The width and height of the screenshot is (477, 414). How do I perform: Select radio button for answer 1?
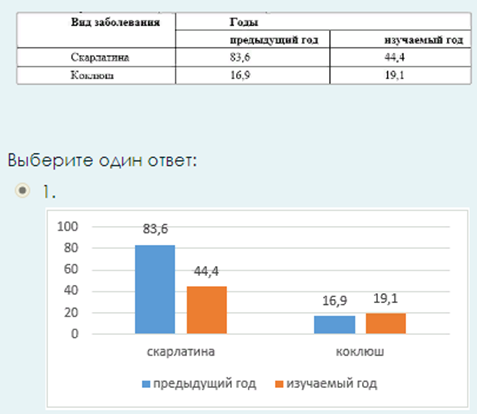point(23,190)
